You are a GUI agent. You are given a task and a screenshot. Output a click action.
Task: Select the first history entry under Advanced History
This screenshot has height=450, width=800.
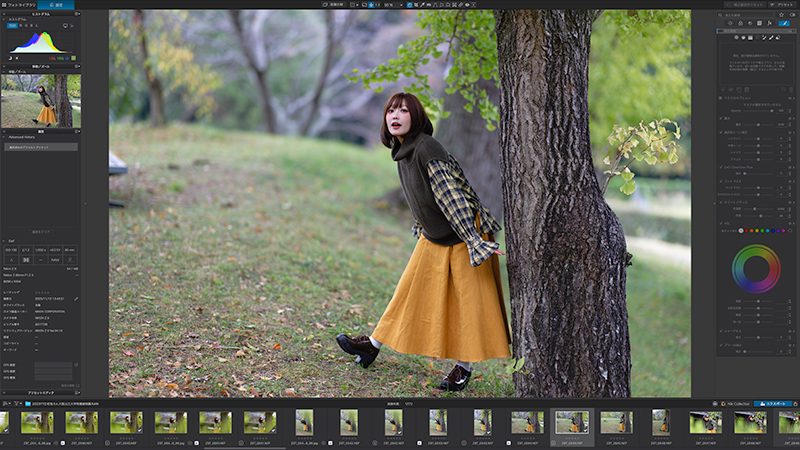click(x=41, y=147)
